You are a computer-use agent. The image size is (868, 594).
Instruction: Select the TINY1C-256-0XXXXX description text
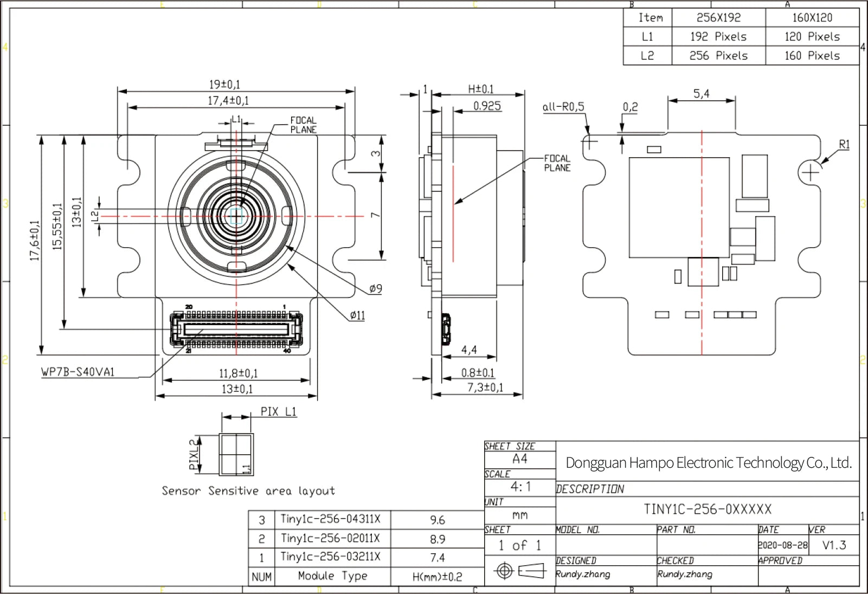(707, 509)
